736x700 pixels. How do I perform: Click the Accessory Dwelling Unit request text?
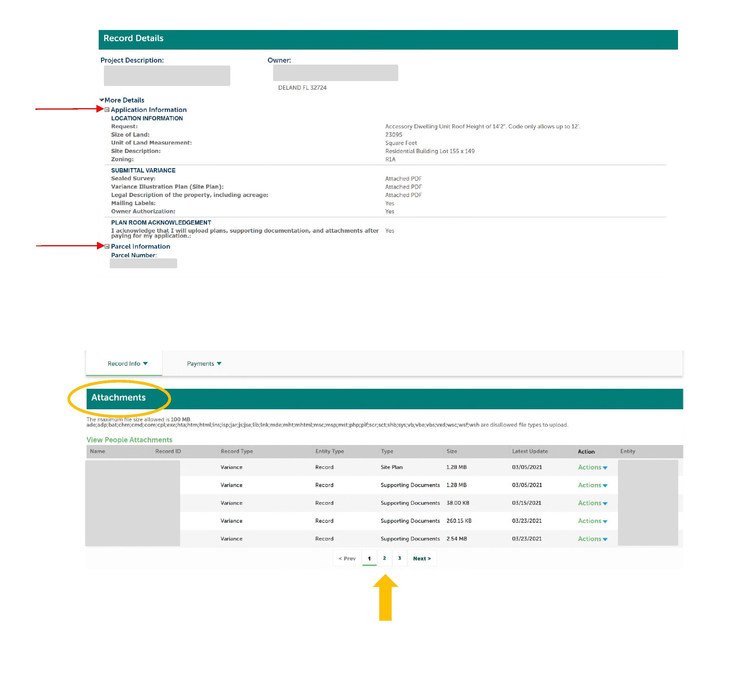(483, 127)
